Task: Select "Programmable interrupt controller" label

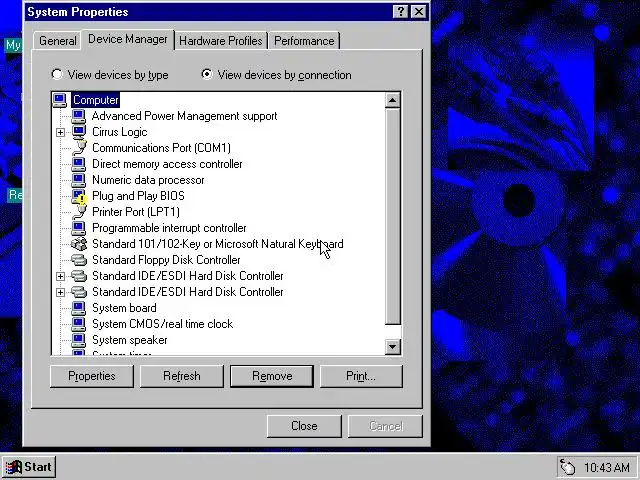Action: 169,228
